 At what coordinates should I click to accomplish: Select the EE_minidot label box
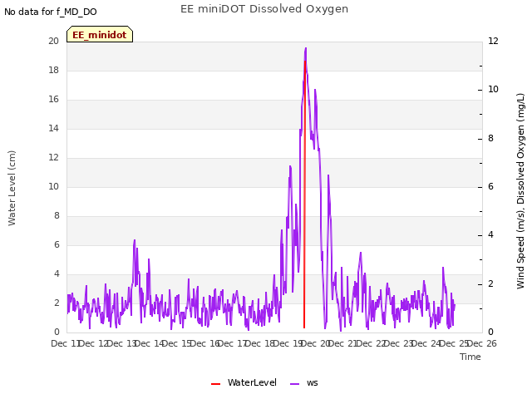coord(100,35)
